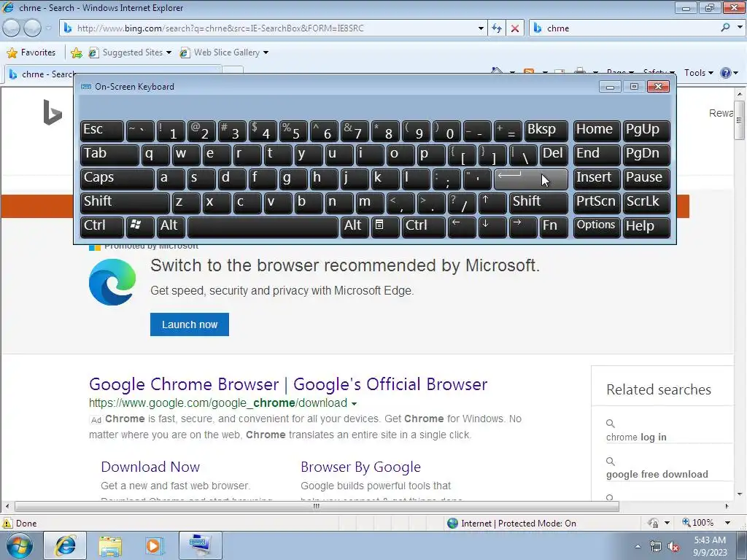Open Windows Explorer folder taskbar icon
The width and height of the screenshot is (747, 560).
point(111,545)
